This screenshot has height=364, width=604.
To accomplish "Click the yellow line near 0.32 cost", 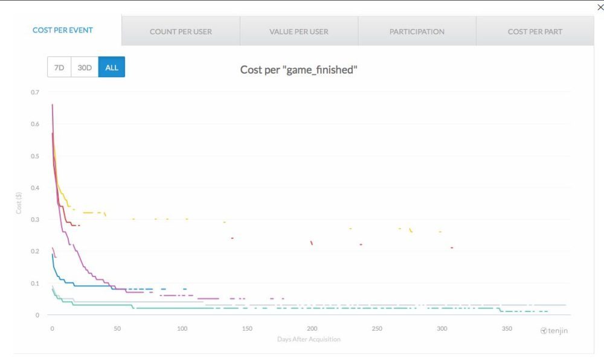I will [x=91, y=212].
